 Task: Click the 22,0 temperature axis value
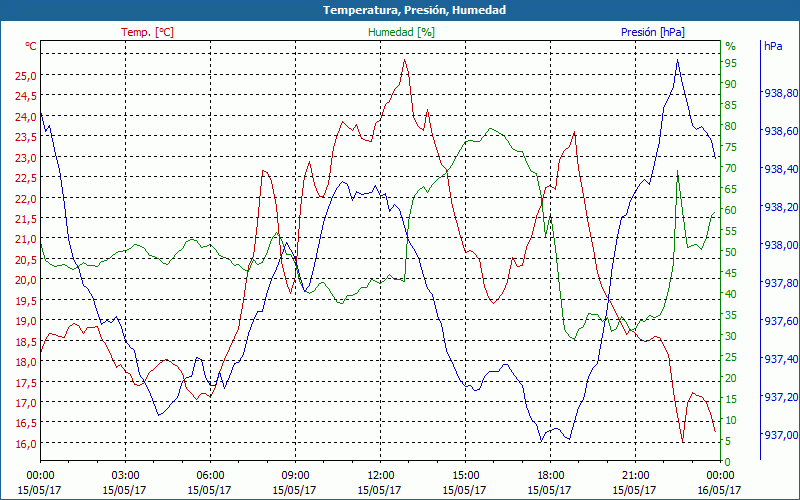coord(25,198)
